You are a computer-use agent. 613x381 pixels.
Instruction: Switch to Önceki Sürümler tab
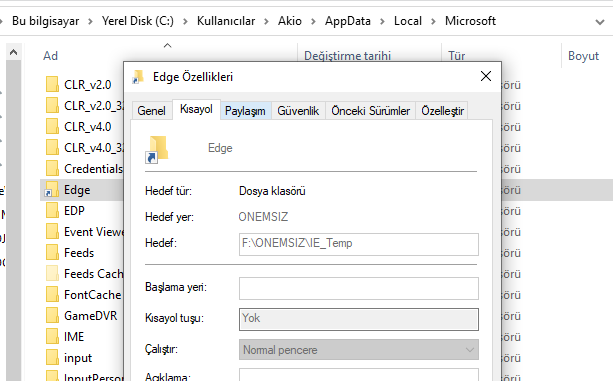(x=371, y=111)
